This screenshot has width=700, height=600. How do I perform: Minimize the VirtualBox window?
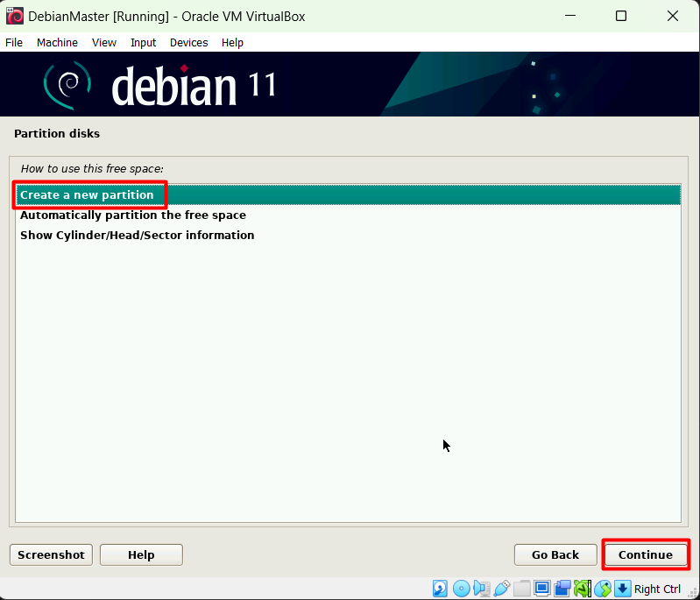click(570, 16)
